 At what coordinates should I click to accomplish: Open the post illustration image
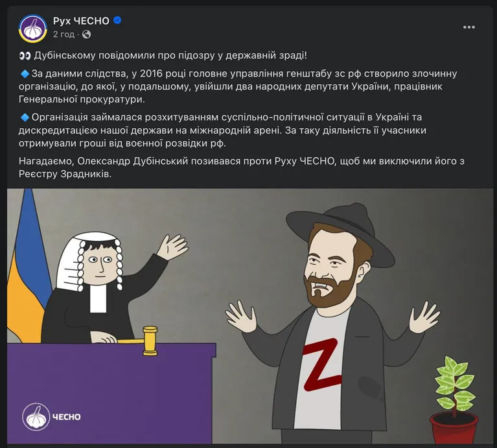(x=249, y=316)
